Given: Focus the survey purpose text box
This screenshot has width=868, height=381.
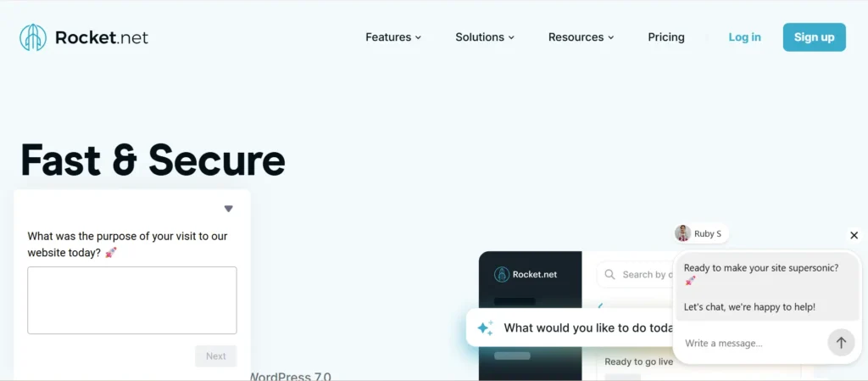Looking at the screenshot, I should click(132, 300).
